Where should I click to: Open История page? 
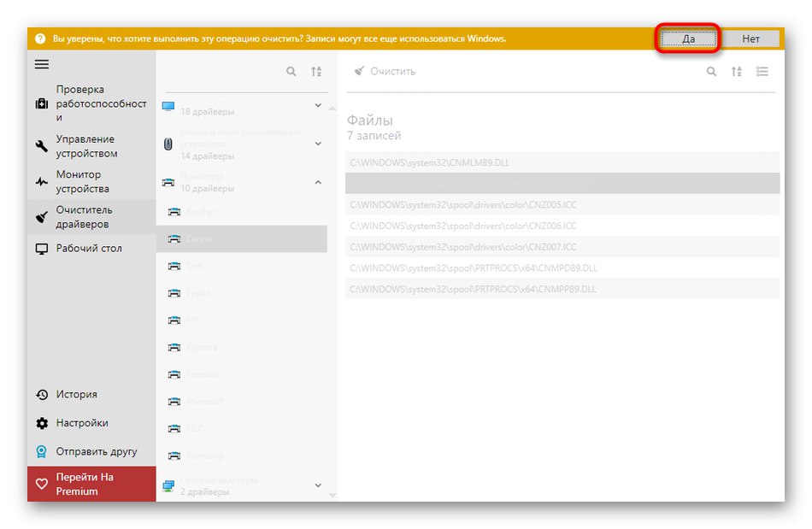click(x=91, y=395)
